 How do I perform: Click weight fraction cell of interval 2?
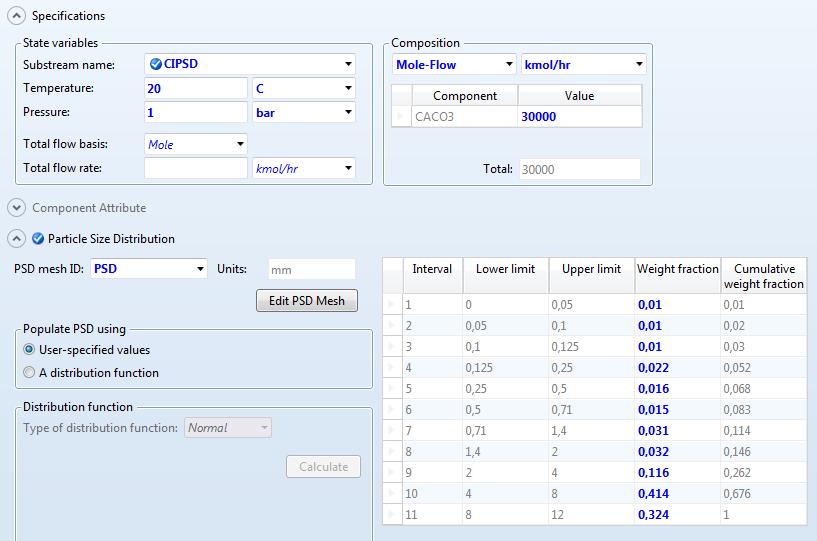point(677,325)
